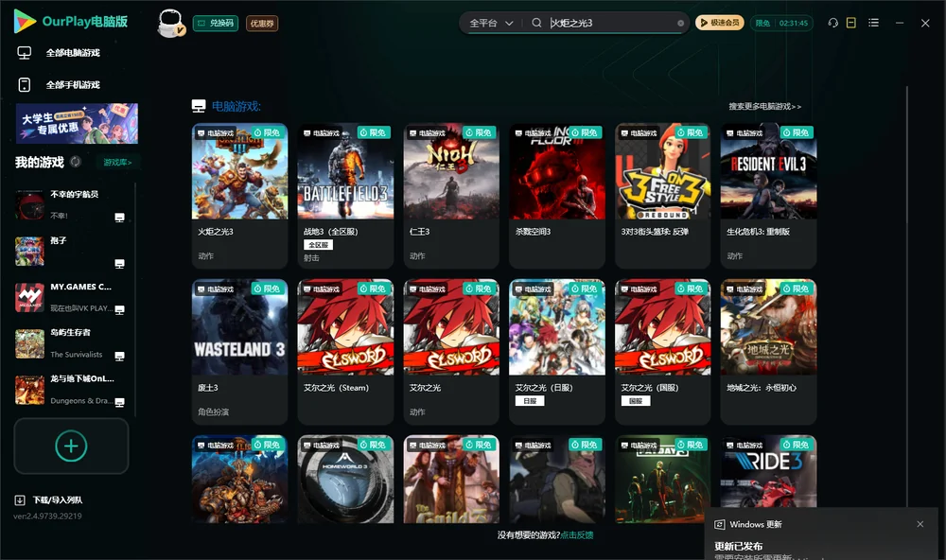Click the 点击反馈 feedback link
This screenshot has width=946, height=560.
[x=577, y=535]
